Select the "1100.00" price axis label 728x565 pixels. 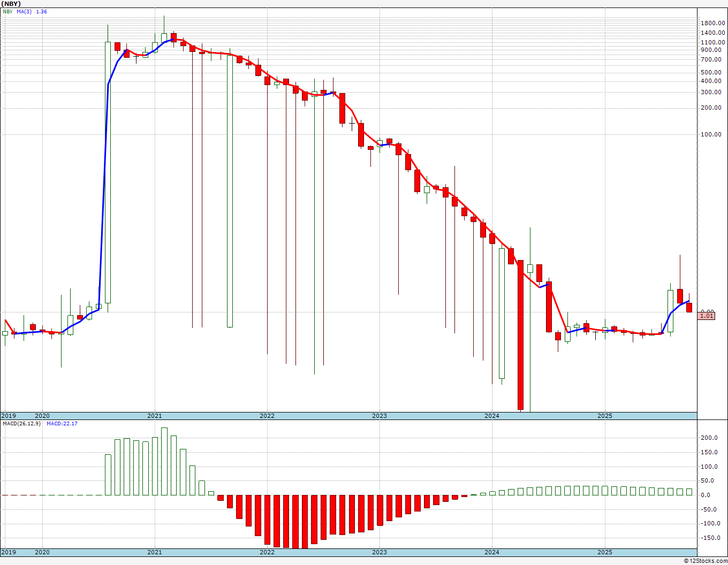point(713,42)
